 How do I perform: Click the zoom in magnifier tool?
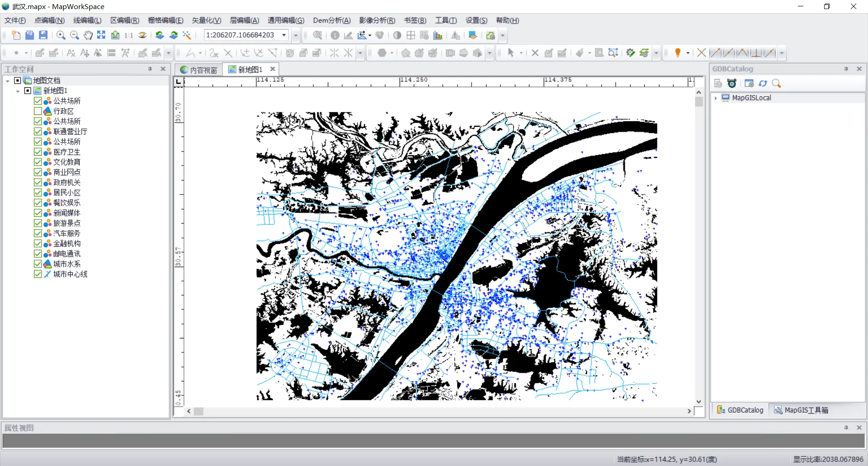61,35
